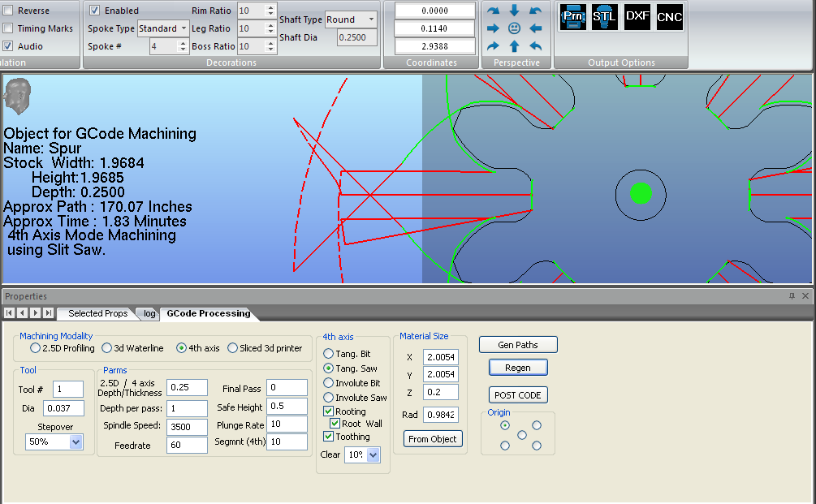Image resolution: width=816 pixels, height=504 pixels.
Task: Open CNC output from Output Options
Action: pyautogui.click(x=669, y=17)
